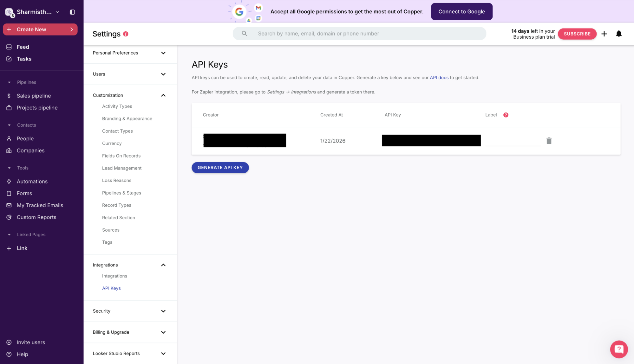Viewport: 634px width, 364px height.
Task: Click the Label help question icon
Action: click(x=506, y=115)
